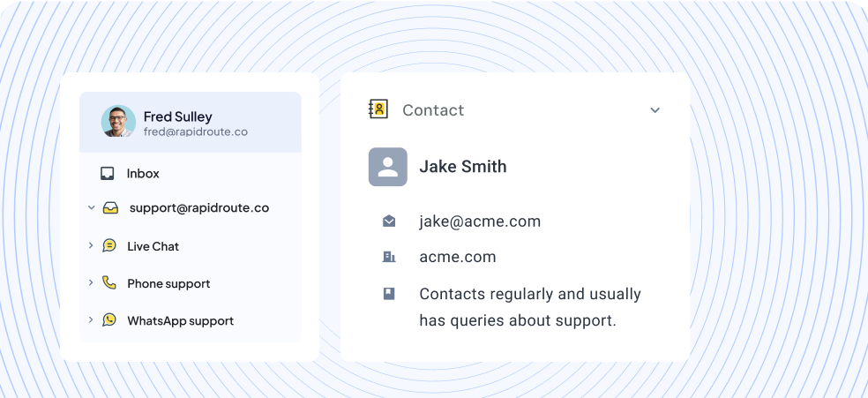The height and width of the screenshot is (398, 868).
Task: Select the Phone support label
Action: click(168, 283)
